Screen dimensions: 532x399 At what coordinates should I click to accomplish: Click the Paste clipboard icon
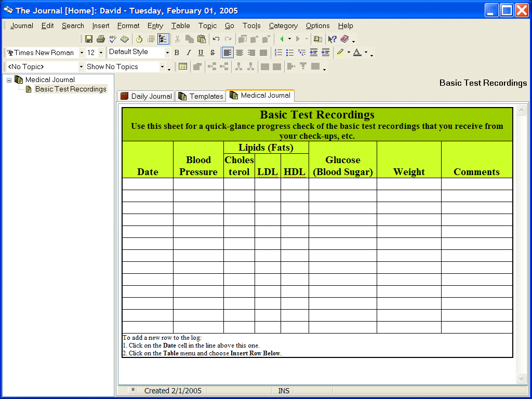(202, 39)
